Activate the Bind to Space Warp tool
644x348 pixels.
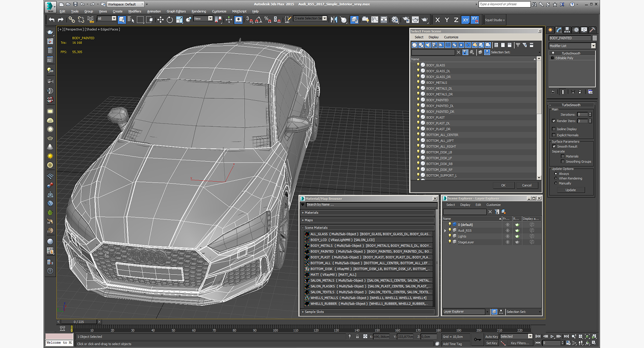(91, 20)
